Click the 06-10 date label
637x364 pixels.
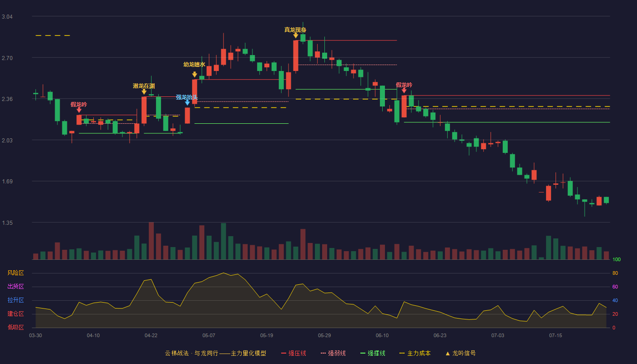pos(382,335)
